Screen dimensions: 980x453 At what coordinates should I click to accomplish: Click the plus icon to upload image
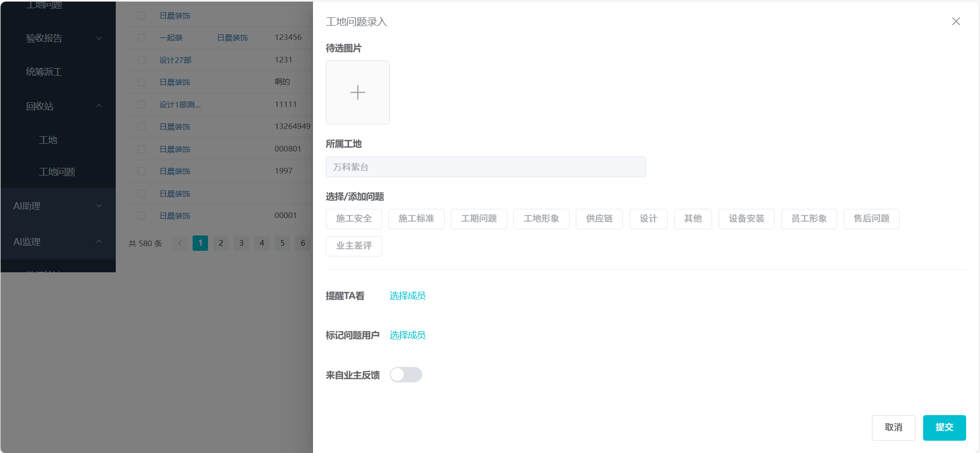(x=358, y=92)
